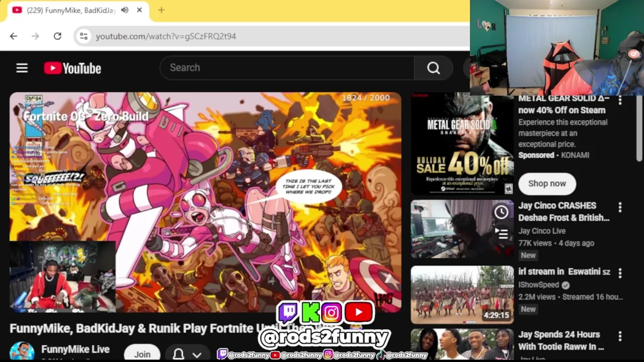Go to YouTube home via logo
644x362 pixels.
pyautogui.click(x=72, y=68)
